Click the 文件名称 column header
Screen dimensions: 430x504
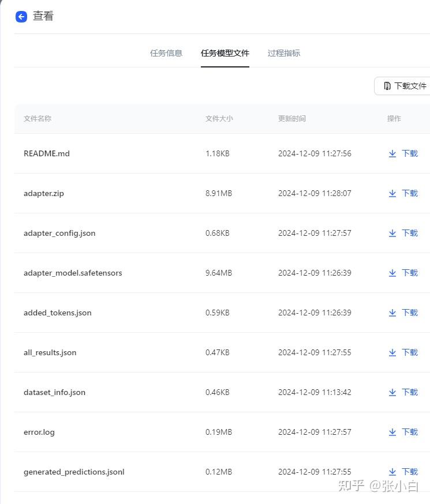[x=38, y=119]
